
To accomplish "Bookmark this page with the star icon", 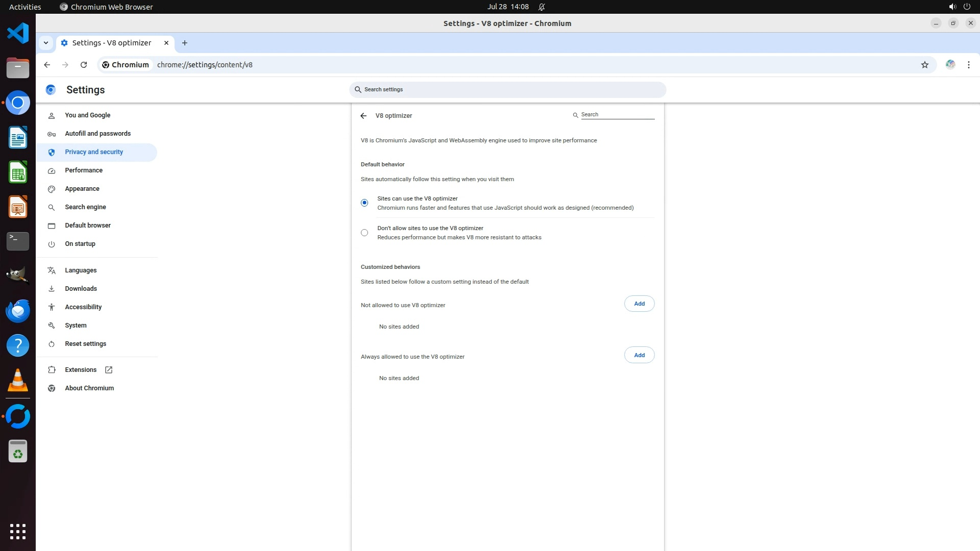I will point(924,65).
